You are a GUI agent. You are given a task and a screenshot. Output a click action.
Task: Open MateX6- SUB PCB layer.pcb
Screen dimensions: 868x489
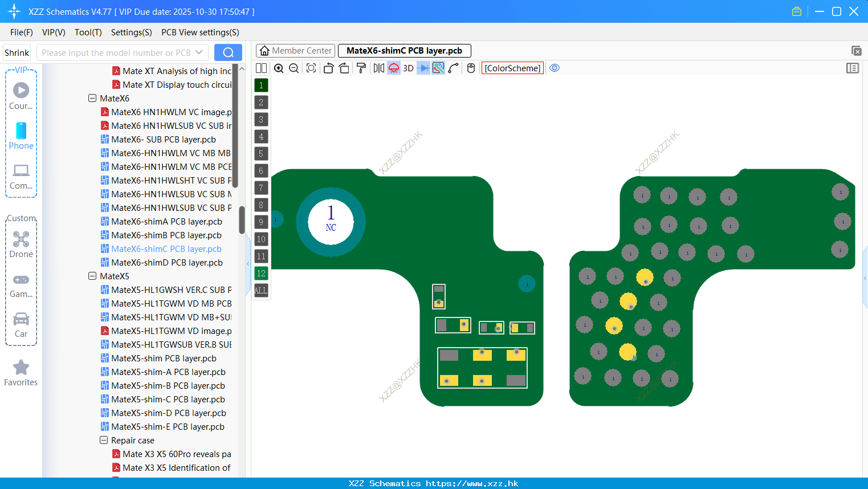pos(164,139)
